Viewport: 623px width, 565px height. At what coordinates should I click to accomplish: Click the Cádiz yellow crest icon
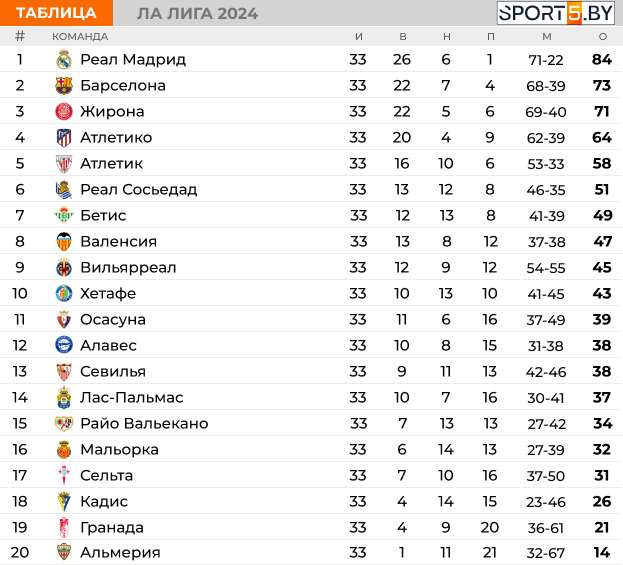pos(64,502)
